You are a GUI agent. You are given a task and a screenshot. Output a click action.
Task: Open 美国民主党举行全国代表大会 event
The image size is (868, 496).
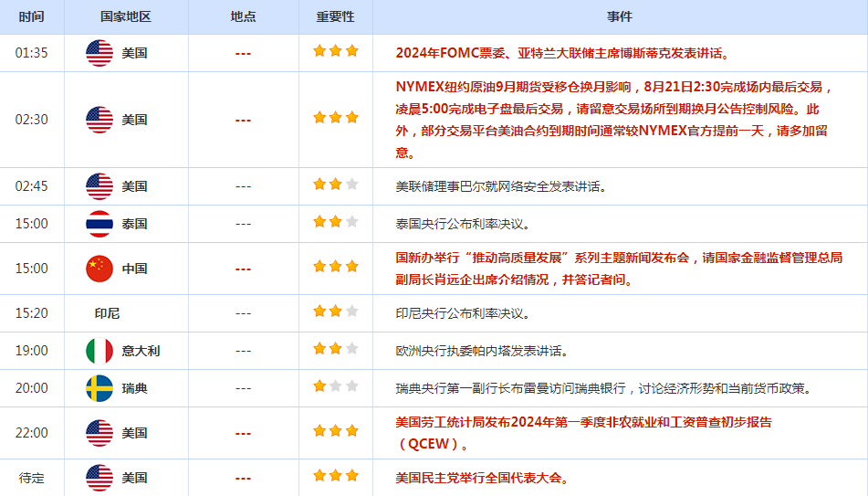(482, 479)
